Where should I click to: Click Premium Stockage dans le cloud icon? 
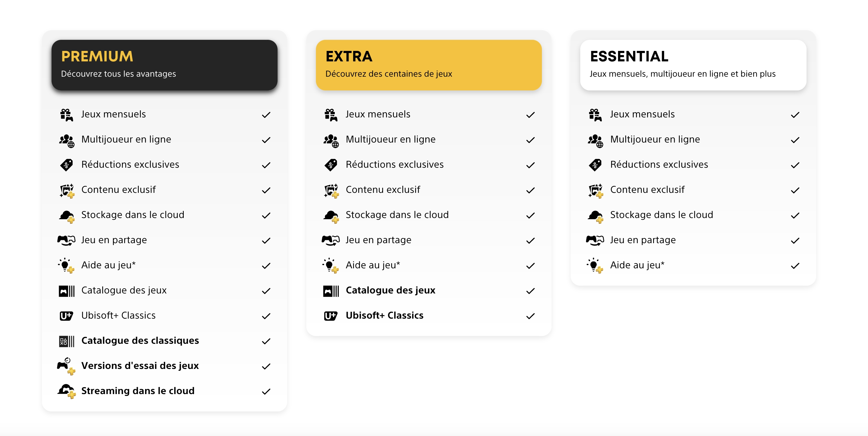pyautogui.click(x=66, y=216)
